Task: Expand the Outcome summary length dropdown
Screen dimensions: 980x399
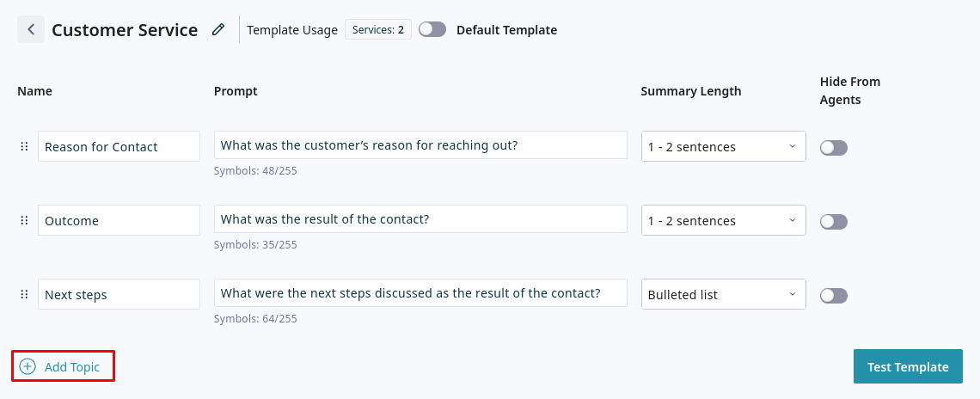Action: click(723, 221)
